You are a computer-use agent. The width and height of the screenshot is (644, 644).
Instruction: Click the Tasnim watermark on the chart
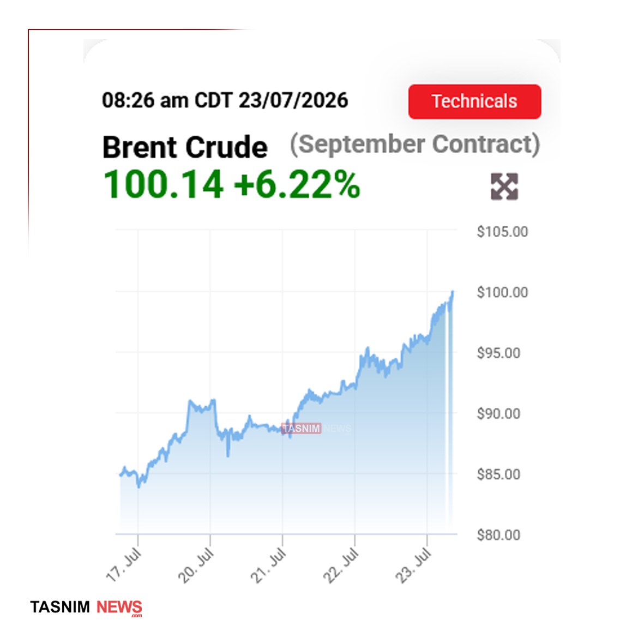(x=316, y=429)
